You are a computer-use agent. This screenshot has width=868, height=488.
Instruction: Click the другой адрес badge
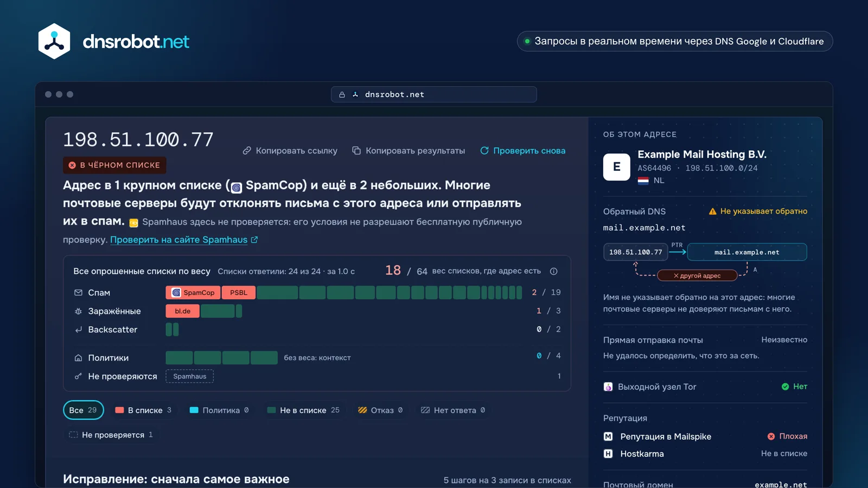697,275
